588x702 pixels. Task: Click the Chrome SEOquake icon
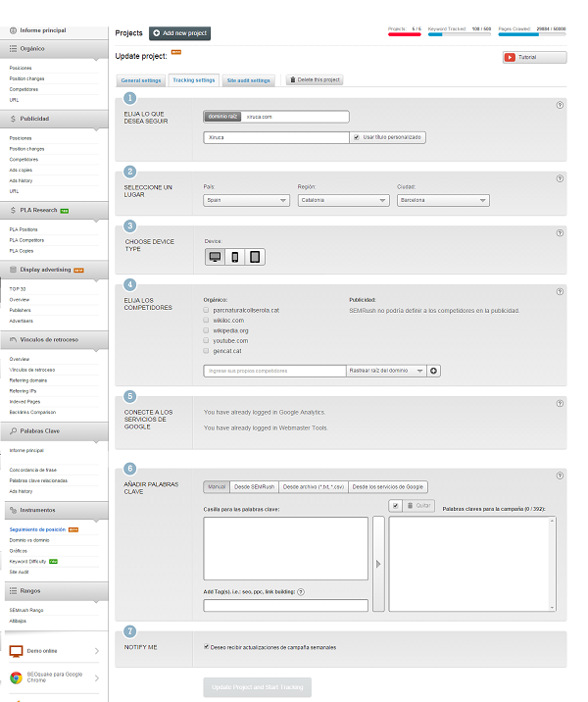[16, 677]
